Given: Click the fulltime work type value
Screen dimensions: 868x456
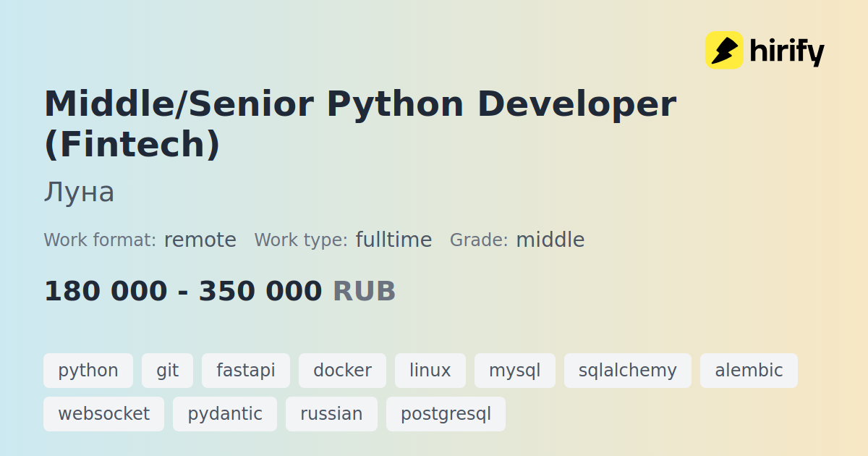Looking at the screenshot, I should (393, 240).
